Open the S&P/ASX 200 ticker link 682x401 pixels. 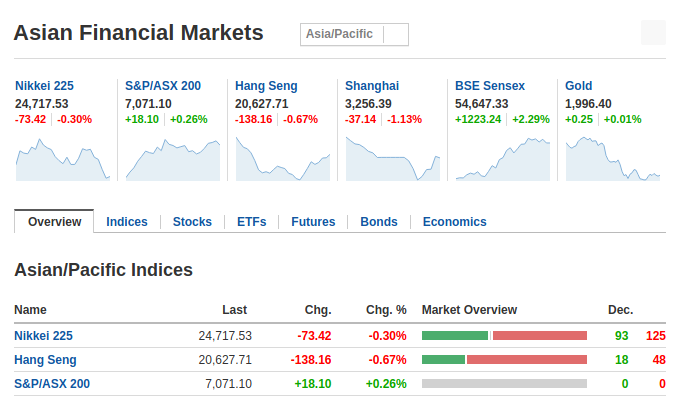(163, 86)
